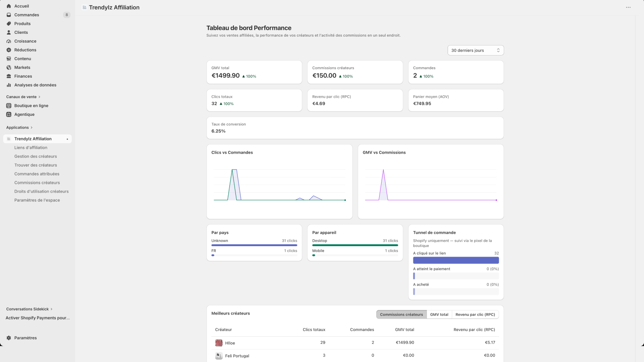Open Liens d'affiliation submenu link
This screenshot has width=644, height=362.
(x=31, y=148)
